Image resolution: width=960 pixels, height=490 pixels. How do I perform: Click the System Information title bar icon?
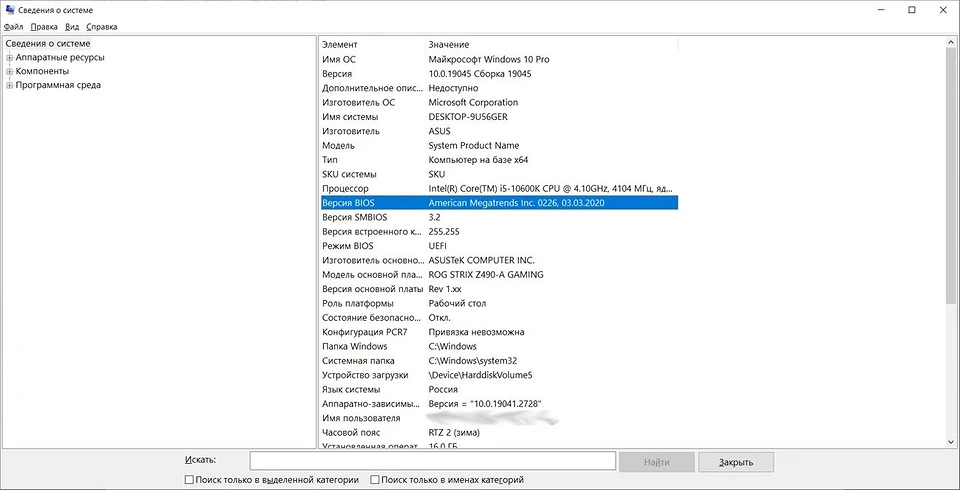tap(10, 10)
